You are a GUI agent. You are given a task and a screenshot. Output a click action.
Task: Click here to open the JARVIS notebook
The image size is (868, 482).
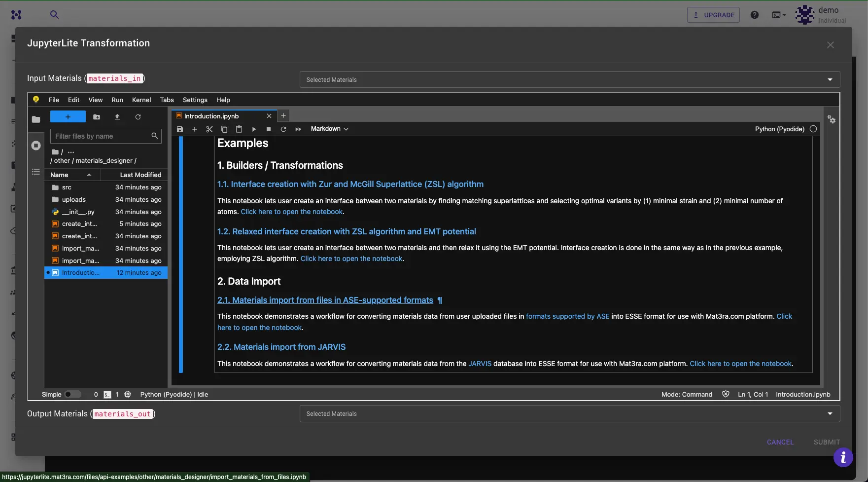(x=740, y=364)
